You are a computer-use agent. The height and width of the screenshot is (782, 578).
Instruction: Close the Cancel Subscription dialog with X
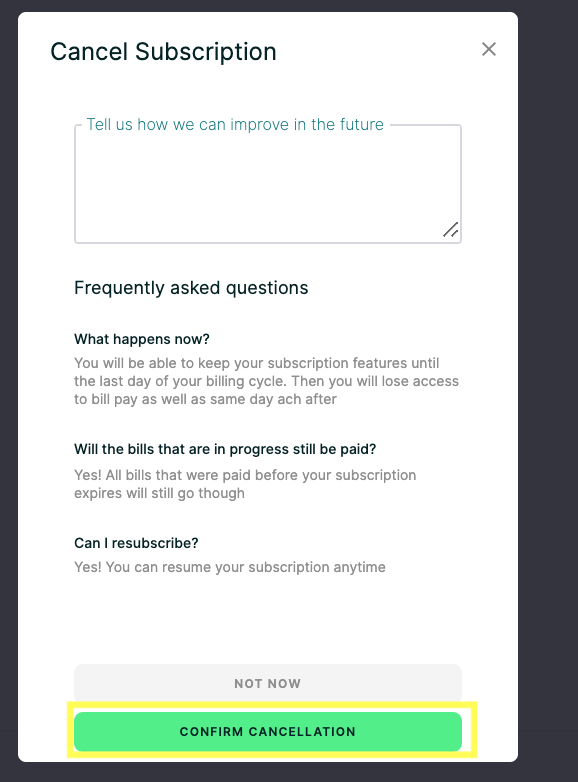coord(489,49)
